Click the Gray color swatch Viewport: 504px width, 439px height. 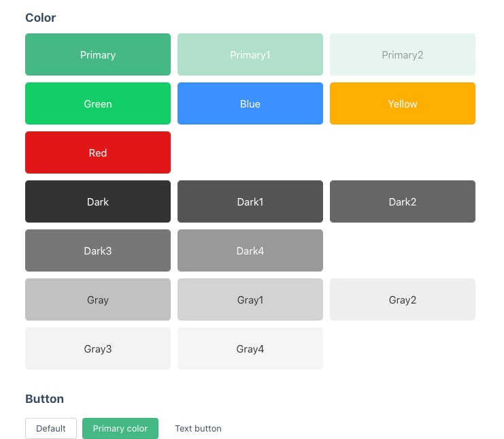point(98,299)
